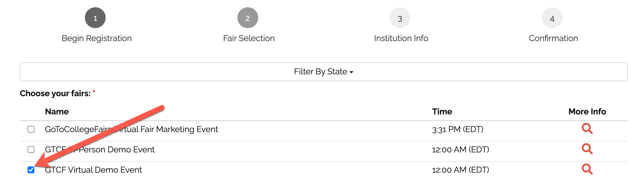Click the Name column header
Screen dimensions: 644x181
pos(57,112)
